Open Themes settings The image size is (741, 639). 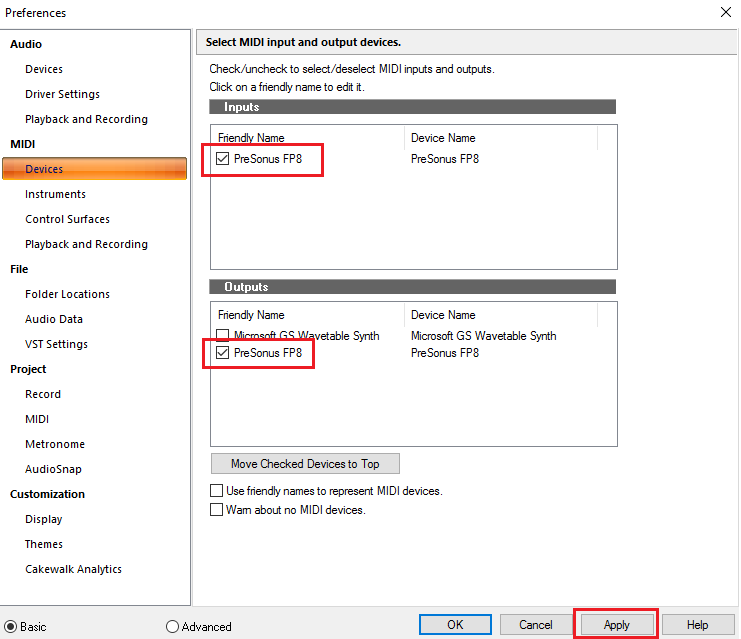(x=44, y=544)
